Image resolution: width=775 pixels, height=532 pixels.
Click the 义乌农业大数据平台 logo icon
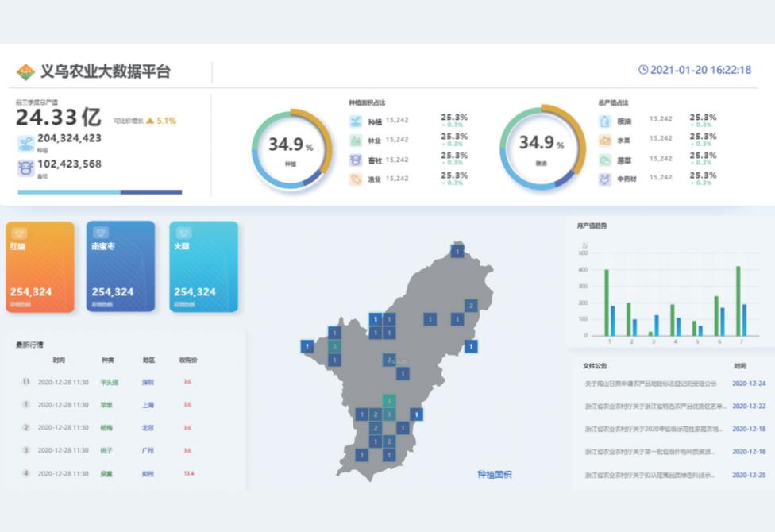tap(25, 70)
